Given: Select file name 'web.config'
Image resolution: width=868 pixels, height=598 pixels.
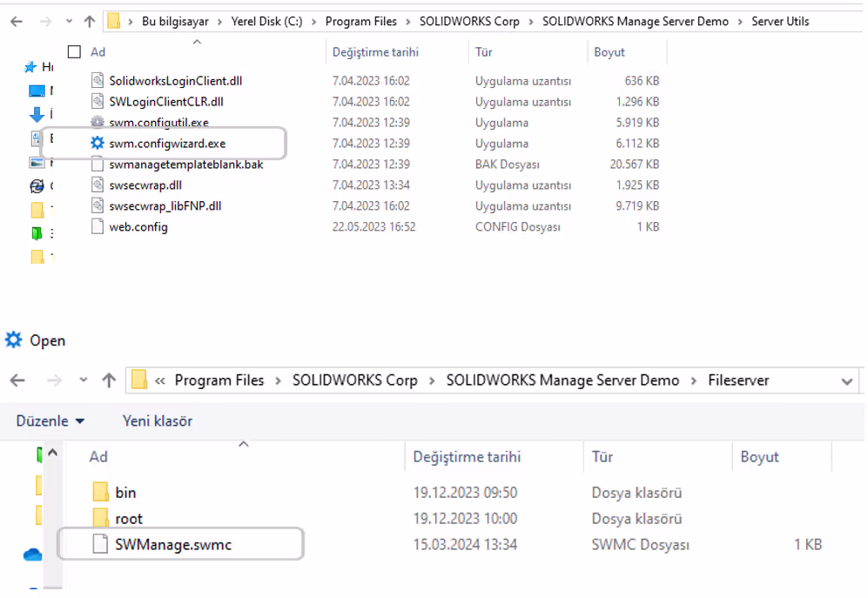Looking at the screenshot, I should pyautogui.click(x=138, y=227).
